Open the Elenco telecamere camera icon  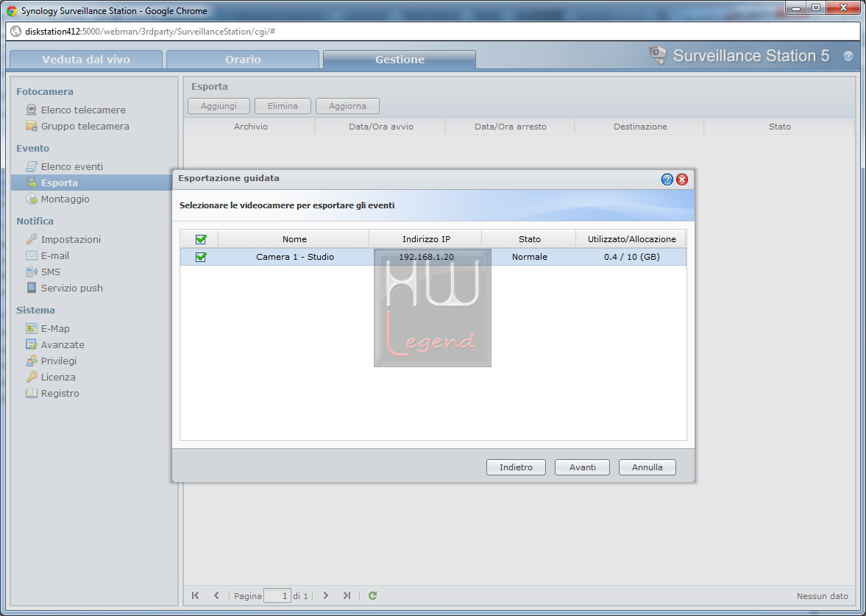point(32,110)
